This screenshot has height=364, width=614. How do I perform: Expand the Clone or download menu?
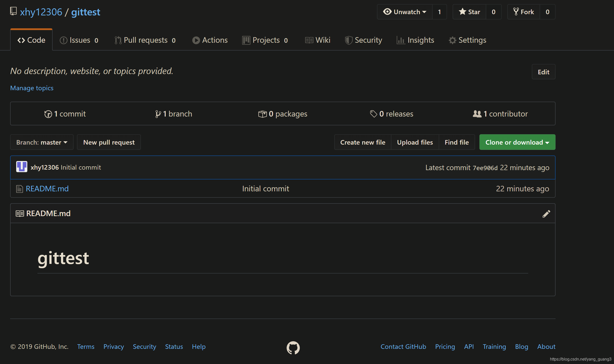(517, 142)
